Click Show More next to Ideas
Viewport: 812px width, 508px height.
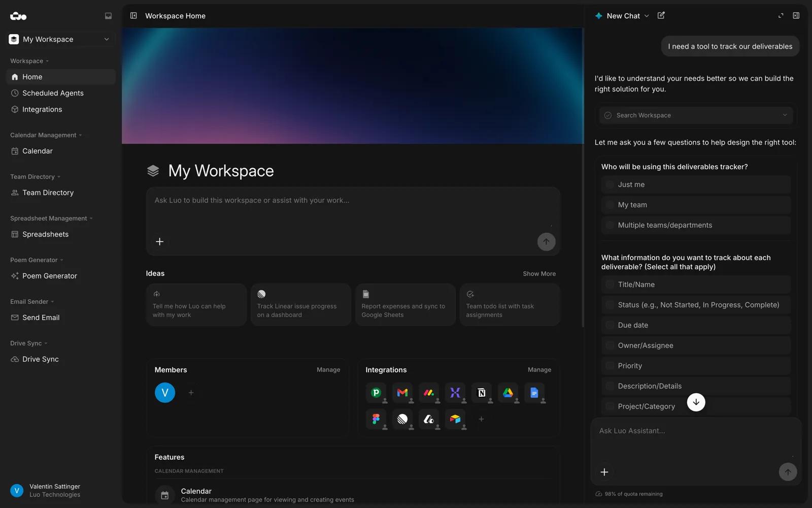(x=539, y=274)
